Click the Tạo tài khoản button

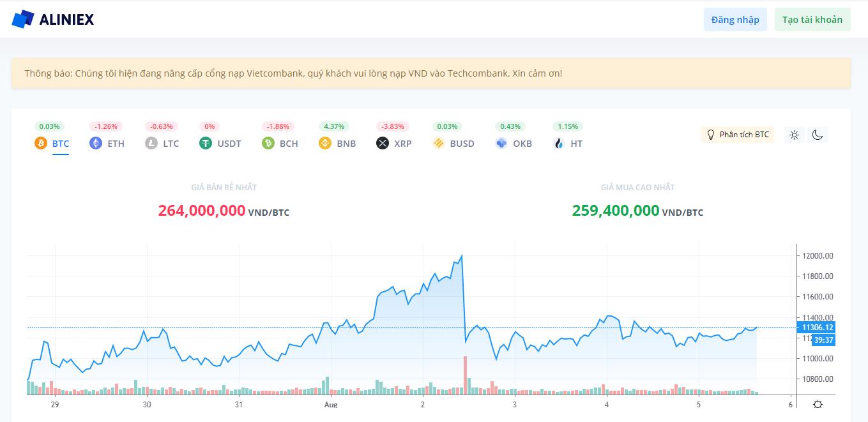(x=812, y=20)
